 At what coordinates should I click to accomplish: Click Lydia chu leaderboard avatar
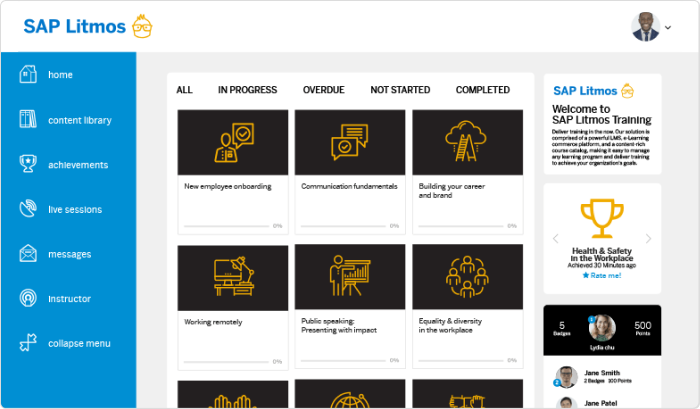(602, 328)
